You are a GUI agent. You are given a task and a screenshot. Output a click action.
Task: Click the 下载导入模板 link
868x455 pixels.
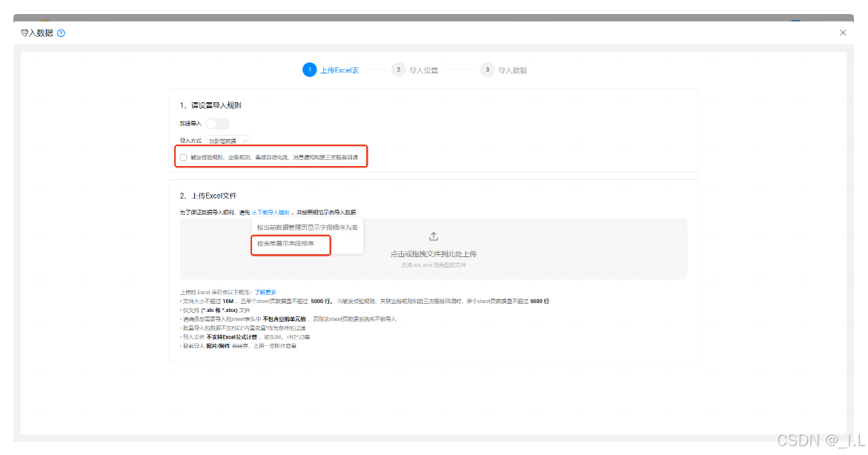point(271,213)
